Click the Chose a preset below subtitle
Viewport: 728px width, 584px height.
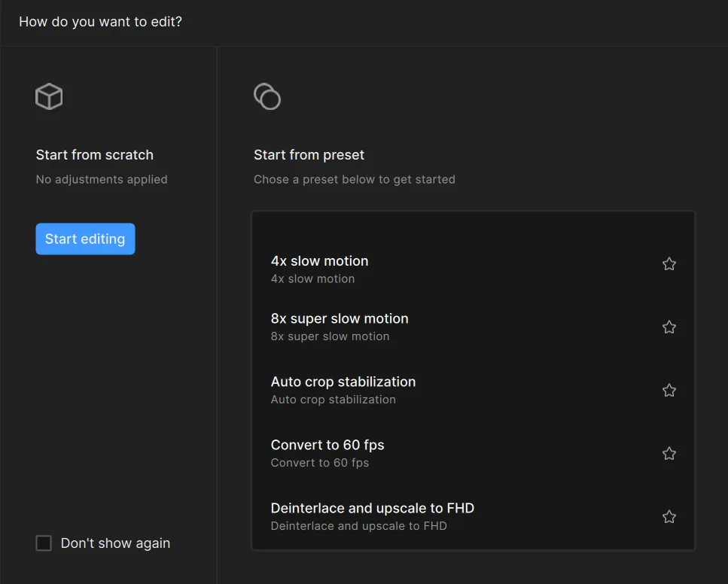pyautogui.click(x=355, y=179)
